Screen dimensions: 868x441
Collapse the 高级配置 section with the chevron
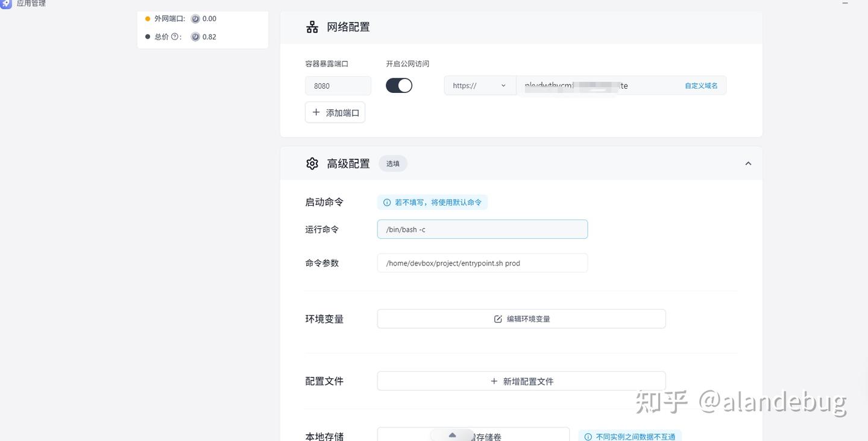(x=747, y=163)
